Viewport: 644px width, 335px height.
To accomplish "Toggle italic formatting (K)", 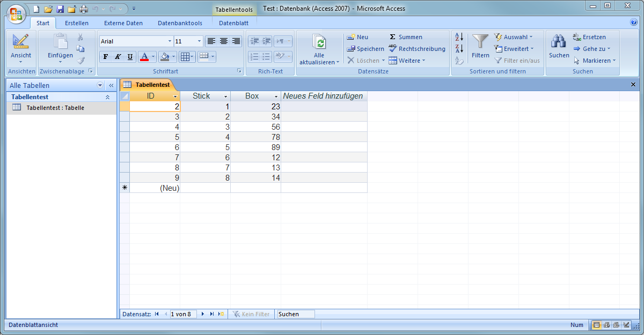I will click(x=118, y=57).
